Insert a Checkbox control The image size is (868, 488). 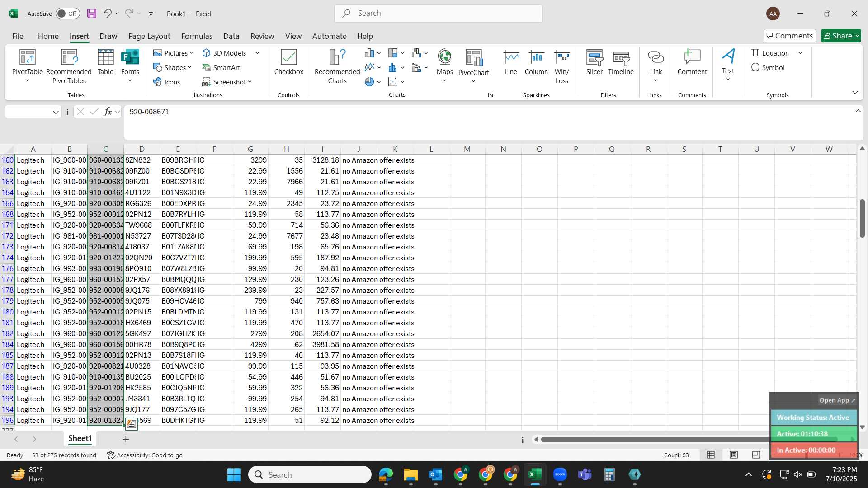(x=288, y=62)
